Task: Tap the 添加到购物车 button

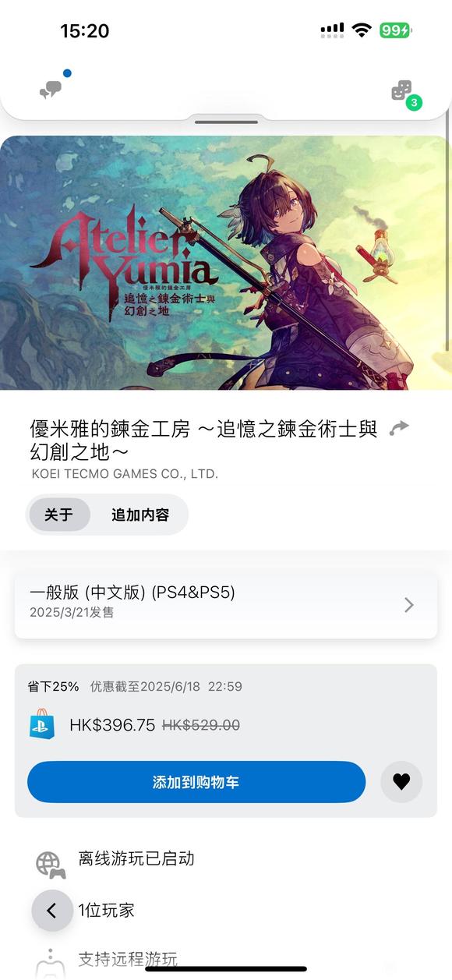Action: coord(196,782)
